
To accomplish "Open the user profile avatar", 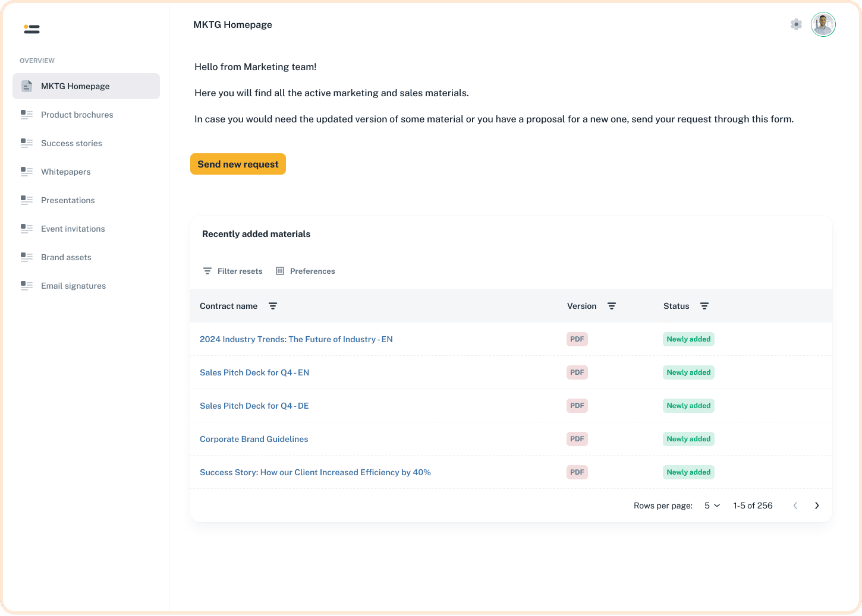I will (823, 24).
